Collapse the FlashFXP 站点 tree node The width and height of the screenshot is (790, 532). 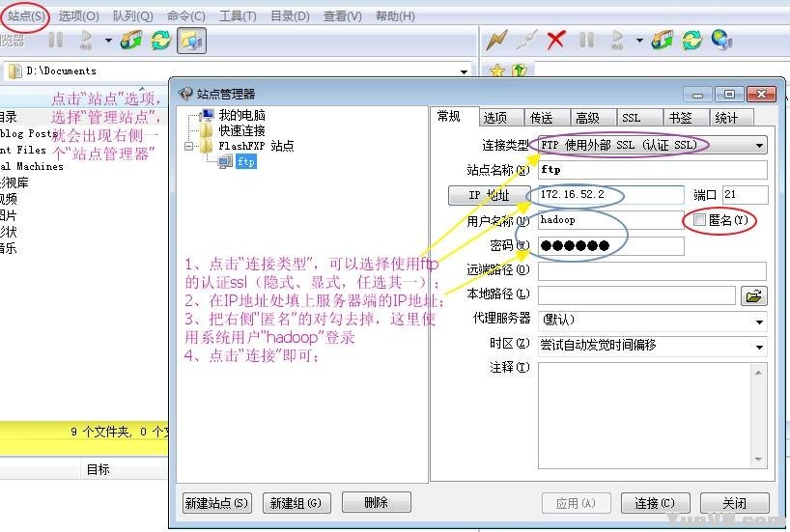(x=189, y=147)
